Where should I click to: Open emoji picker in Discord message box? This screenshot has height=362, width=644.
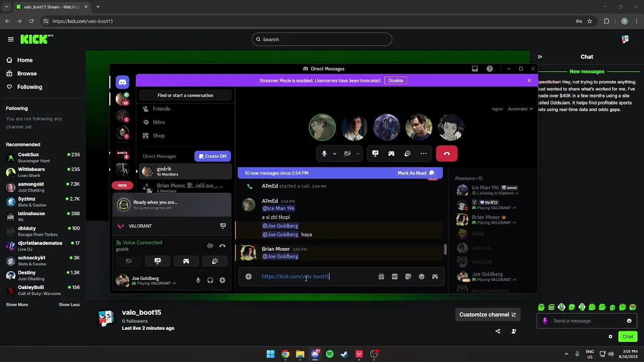422,277
